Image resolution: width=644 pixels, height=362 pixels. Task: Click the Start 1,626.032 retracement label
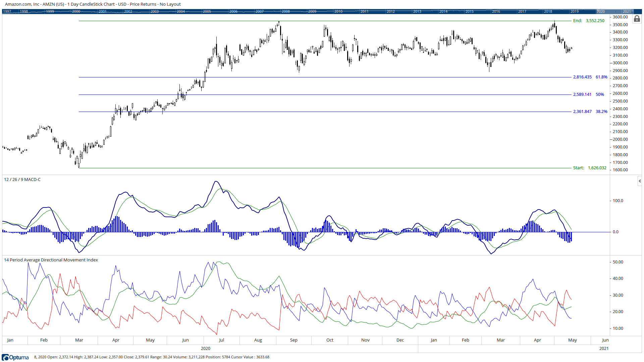589,168
